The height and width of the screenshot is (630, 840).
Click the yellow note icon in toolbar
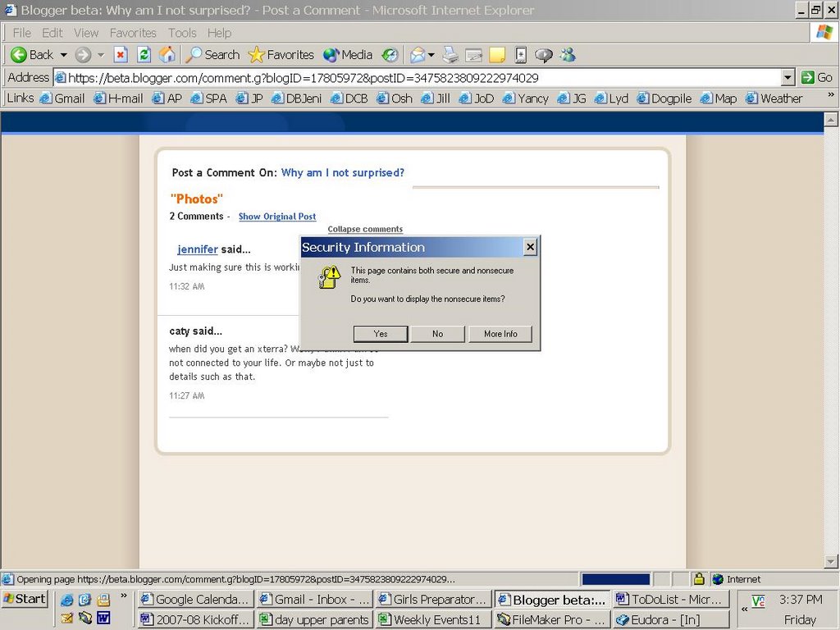497,55
